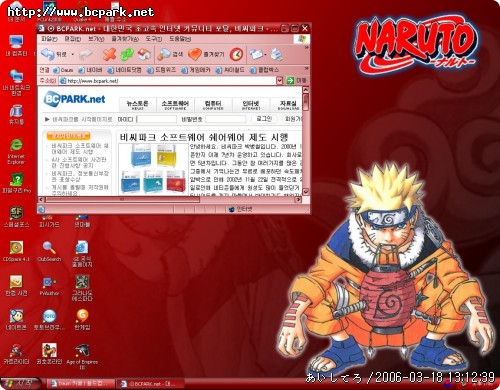Click the horizontal scrollbar thumb in browser
Screen dimensions: 500x390
pos(122,199)
